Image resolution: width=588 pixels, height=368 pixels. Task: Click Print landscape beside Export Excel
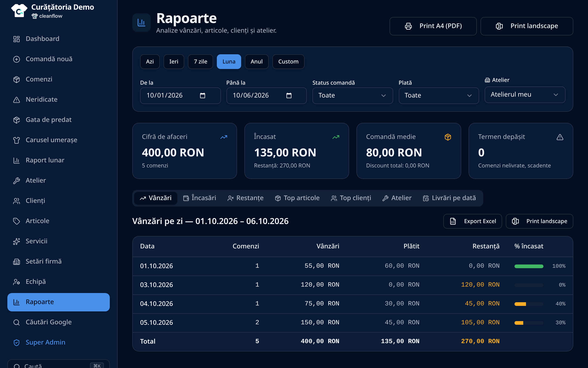click(x=539, y=221)
